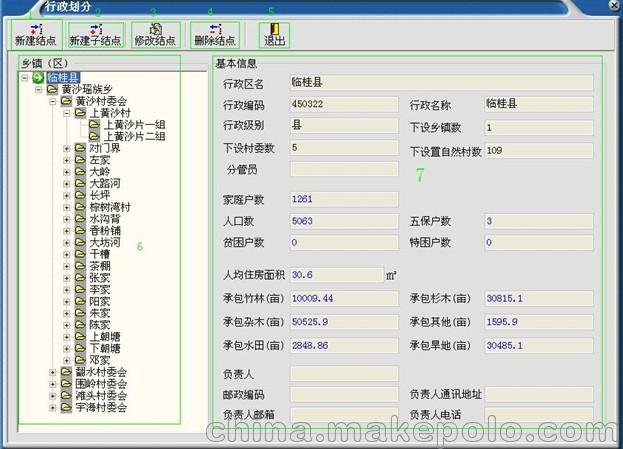This screenshot has height=449, width=623.
Task: Collapse the 临桂县 root node
Action: tap(25, 78)
